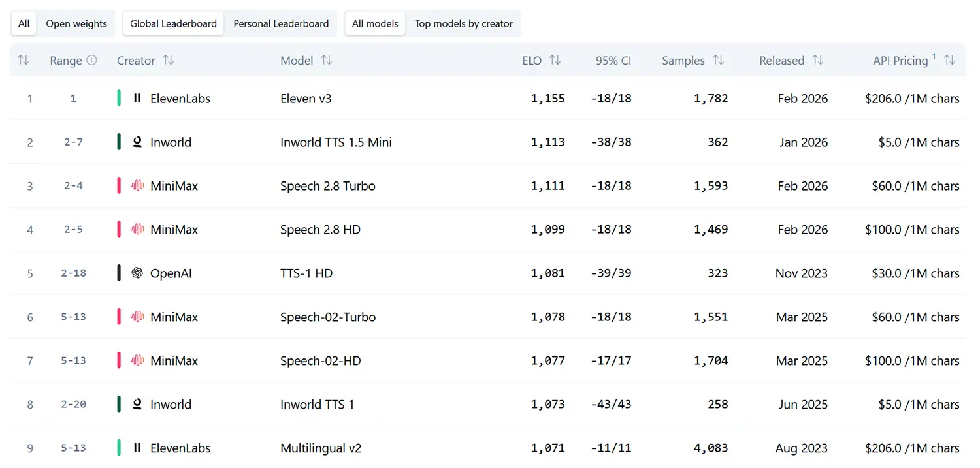Viewport: 980px width, 468px height.
Task: Select the All models option
Action: (x=375, y=23)
